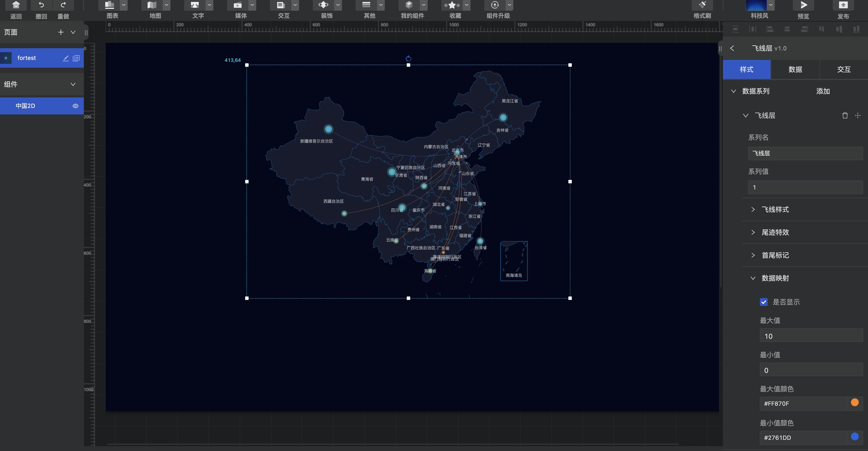The height and width of the screenshot is (451, 868).
Task: Collapse the 数据系列 section
Action: tap(733, 91)
